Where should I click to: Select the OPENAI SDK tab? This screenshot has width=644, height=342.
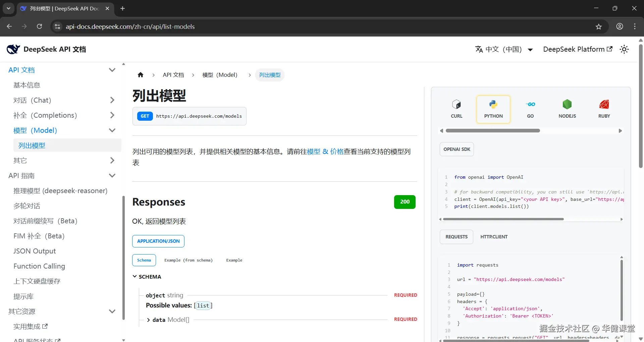(457, 149)
